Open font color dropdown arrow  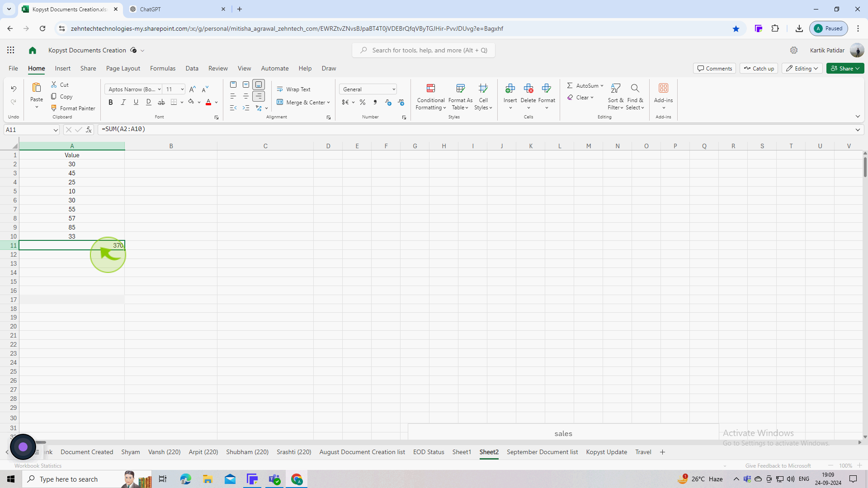click(217, 103)
